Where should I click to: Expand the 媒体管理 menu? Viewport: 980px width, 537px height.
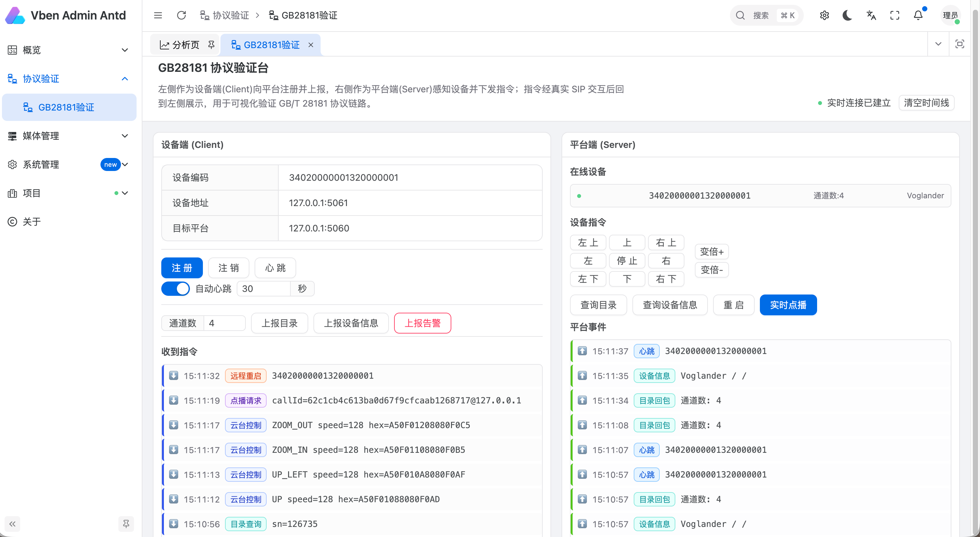(x=69, y=136)
